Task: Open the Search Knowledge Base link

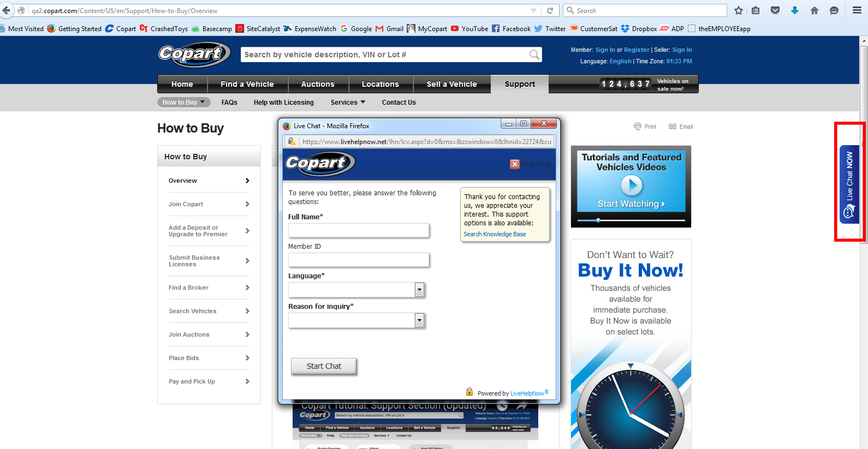Action: [495, 234]
